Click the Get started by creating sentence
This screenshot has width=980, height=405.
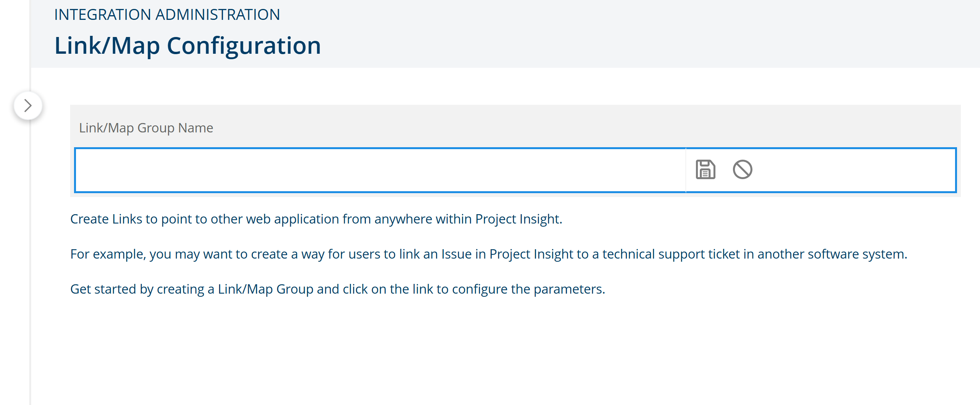[337, 289]
